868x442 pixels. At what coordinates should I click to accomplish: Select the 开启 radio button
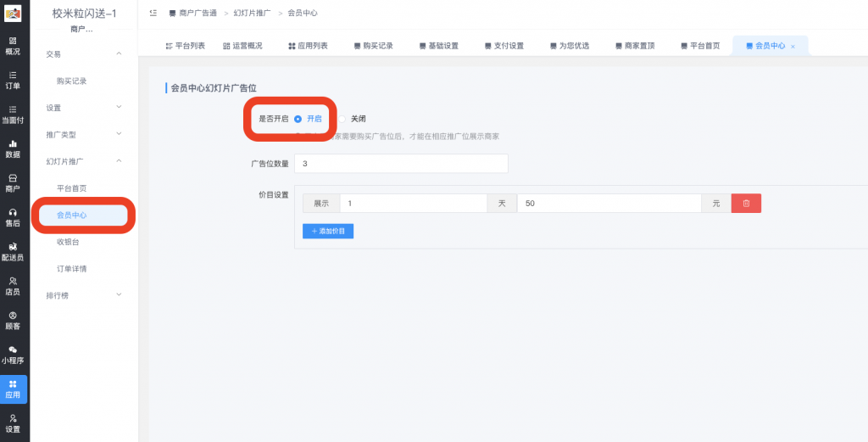pos(298,119)
